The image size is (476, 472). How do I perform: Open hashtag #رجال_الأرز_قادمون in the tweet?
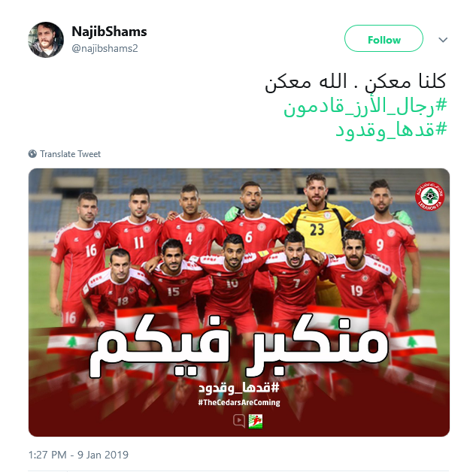pos(365,107)
